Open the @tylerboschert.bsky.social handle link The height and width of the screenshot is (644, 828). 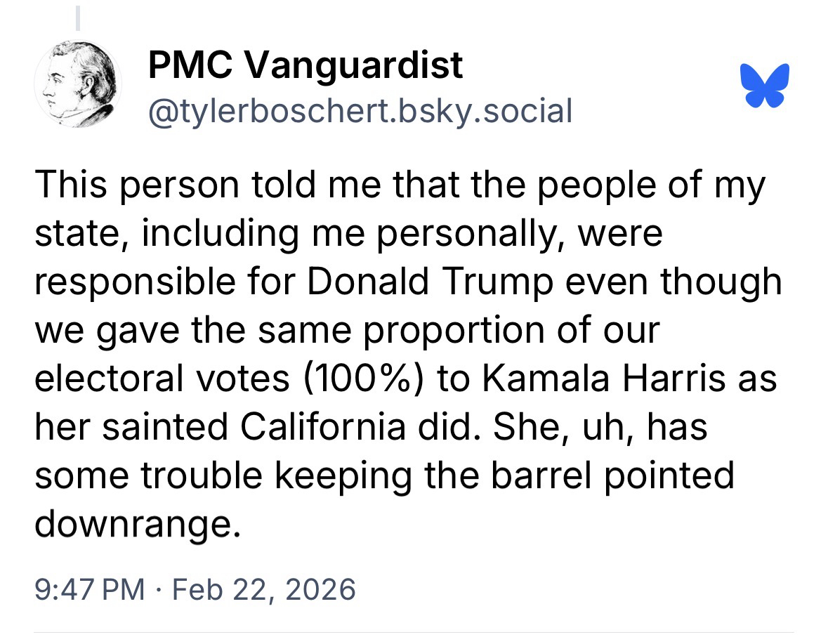(360, 110)
